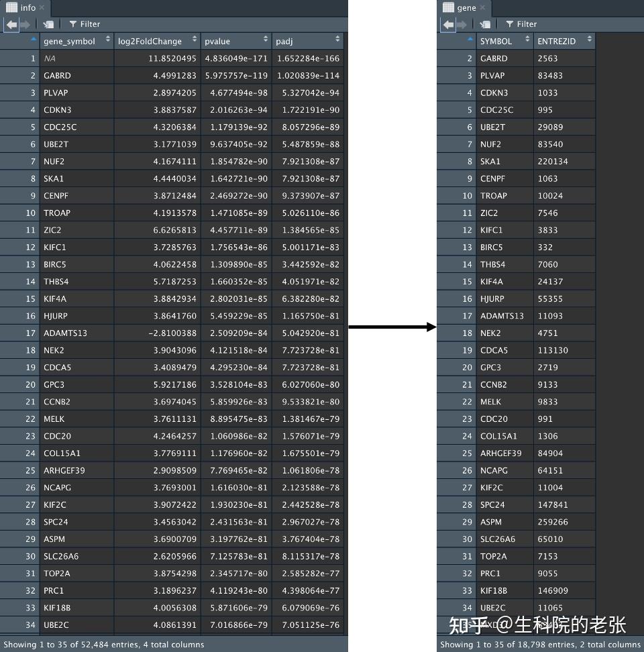The height and width of the screenshot is (652, 644).
Task: Click row-index sort arrow in gene table
Action: click(x=470, y=40)
